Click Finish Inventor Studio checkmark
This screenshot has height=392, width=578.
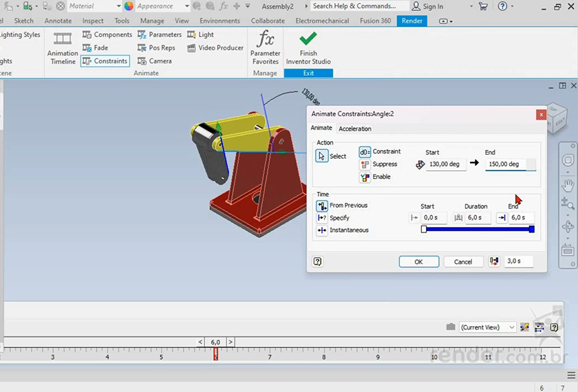coord(308,39)
